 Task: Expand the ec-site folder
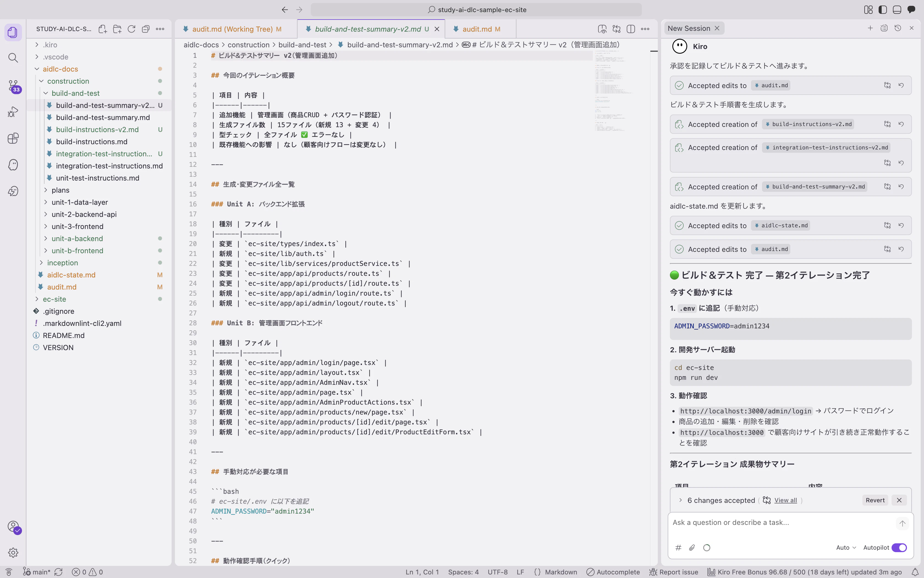pyautogui.click(x=37, y=299)
